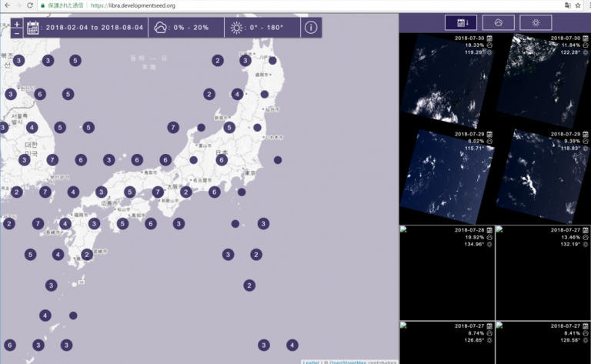This screenshot has width=591, height=364.
Task: Reload the browser page
Action: [x=30, y=5]
